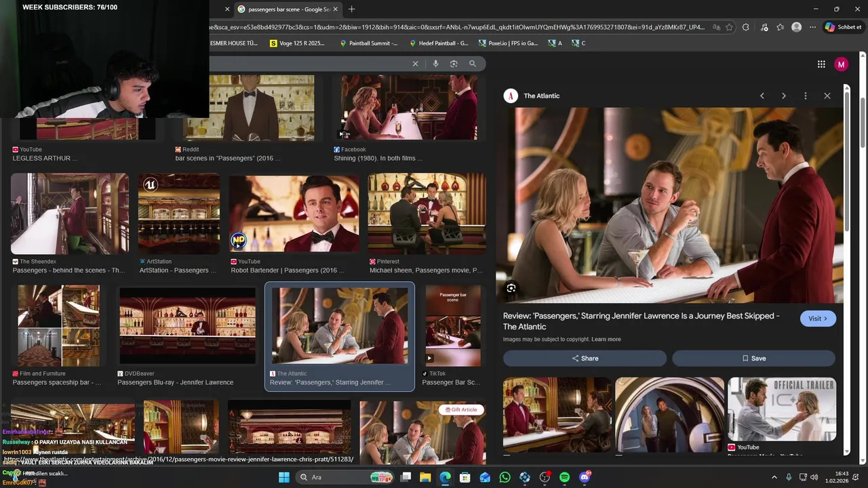Switch to Microsoft Edge on taskbar

[445, 477]
